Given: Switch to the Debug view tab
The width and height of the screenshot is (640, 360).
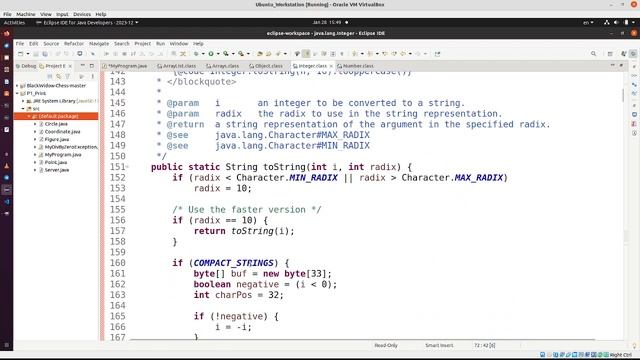Looking at the screenshot, I should [x=26, y=66].
